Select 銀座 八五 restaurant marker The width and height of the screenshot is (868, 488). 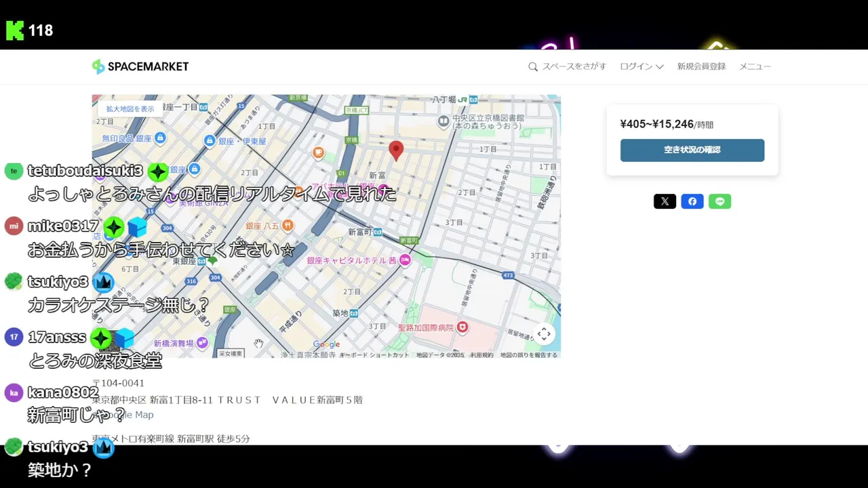coord(288,226)
